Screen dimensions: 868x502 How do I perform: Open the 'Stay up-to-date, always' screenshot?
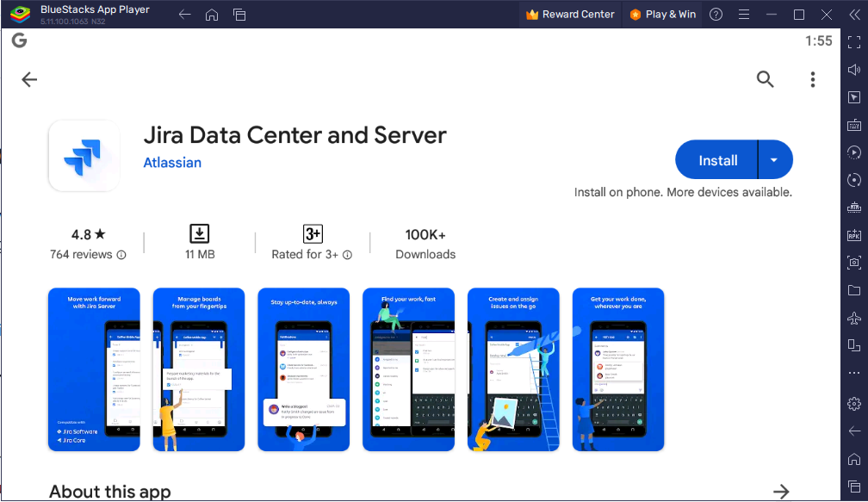coord(303,369)
